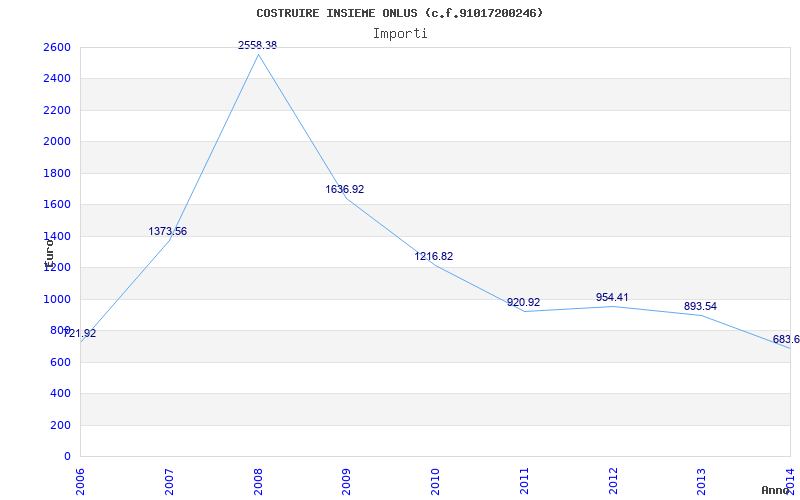
Task: Click the y-axis value 1600
Action: tap(57, 205)
